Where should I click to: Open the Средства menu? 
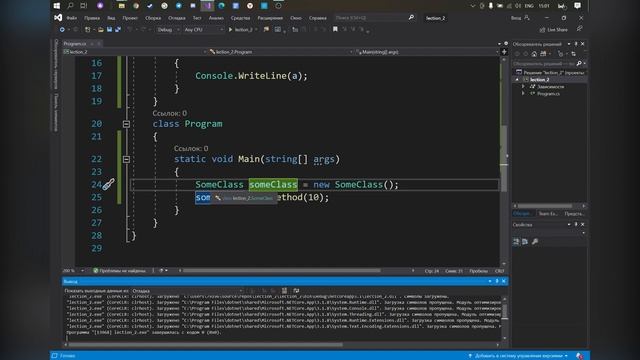(x=240, y=18)
